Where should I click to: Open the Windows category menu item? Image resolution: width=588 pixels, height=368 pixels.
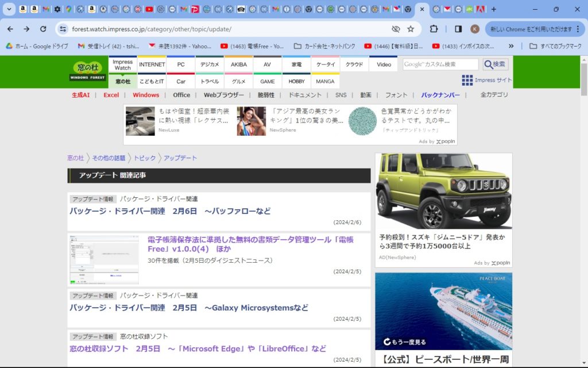click(146, 95)
